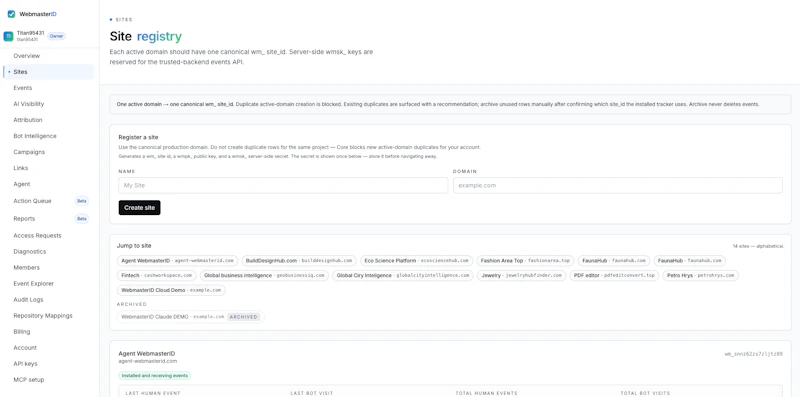The height and width of the screenshot is (397, 800).
Task: Focus the Name input field
Action: point(283,185)
